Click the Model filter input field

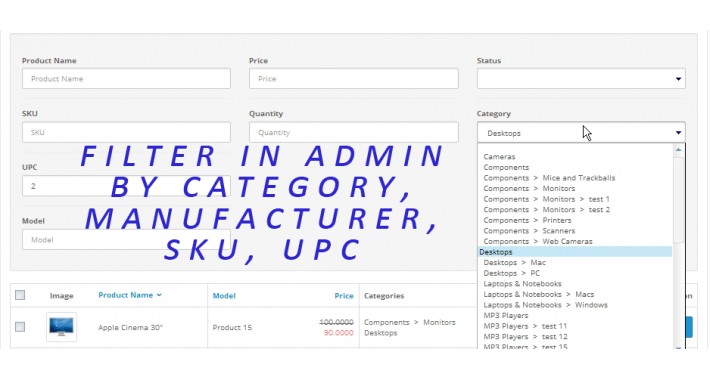point(126,240)
